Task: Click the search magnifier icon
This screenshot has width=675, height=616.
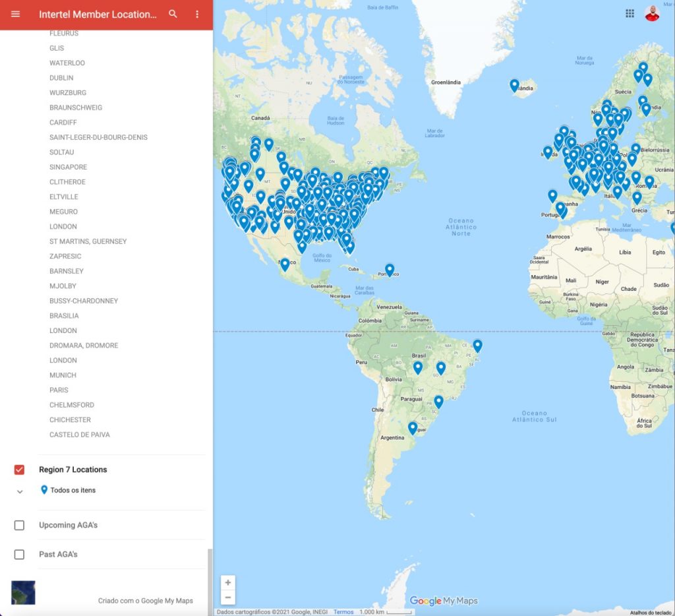Action: (x=173, y=14)
